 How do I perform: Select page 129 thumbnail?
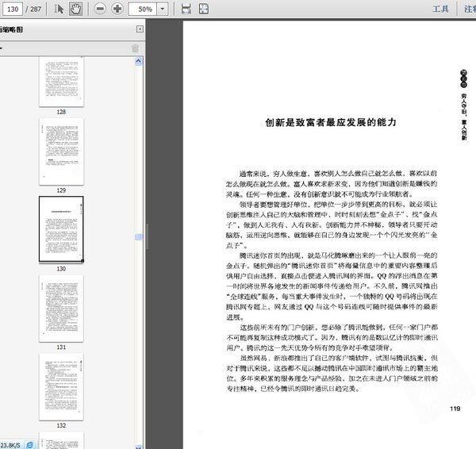[61, 152]
